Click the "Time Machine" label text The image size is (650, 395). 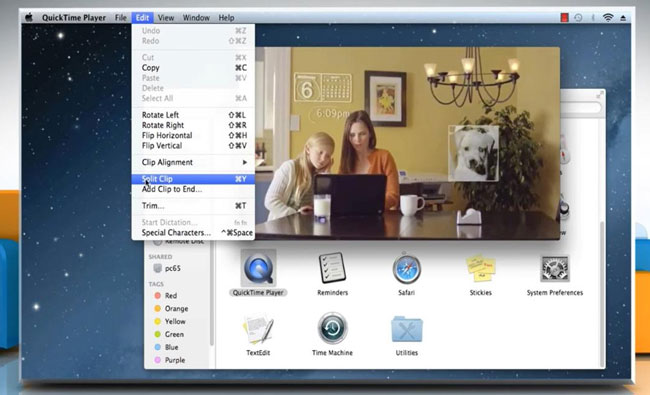(x=332, y=353)
